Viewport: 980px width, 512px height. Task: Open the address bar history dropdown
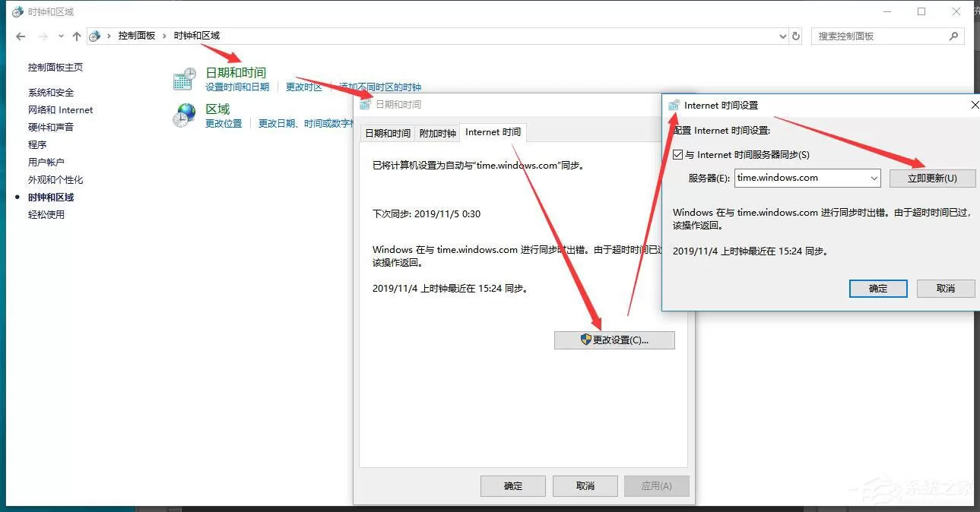click(783, 36)
